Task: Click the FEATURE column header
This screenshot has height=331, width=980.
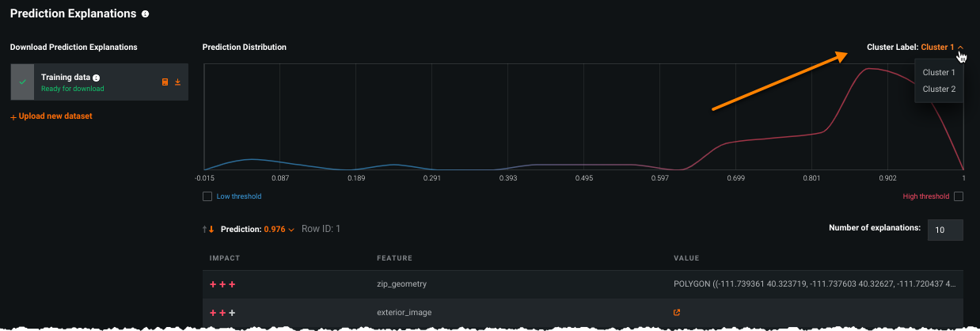Action: [x=394, y=258]
